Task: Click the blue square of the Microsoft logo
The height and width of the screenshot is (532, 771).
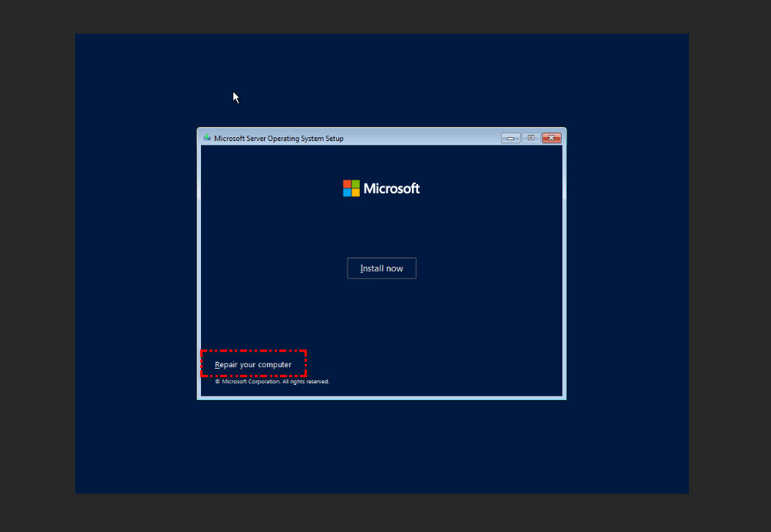Action: tap(347, 192)
